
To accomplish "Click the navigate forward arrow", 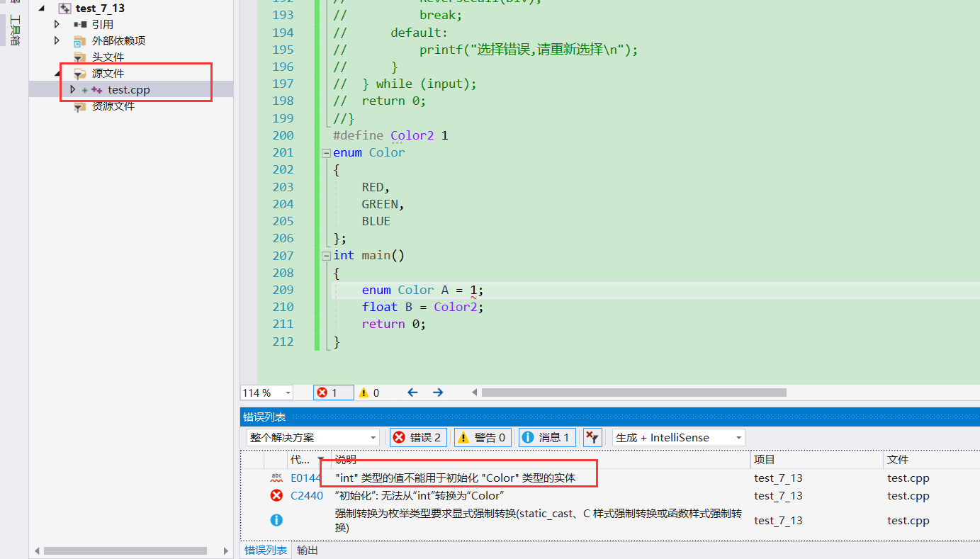I will pyautogui.click(x=438, y=393).
